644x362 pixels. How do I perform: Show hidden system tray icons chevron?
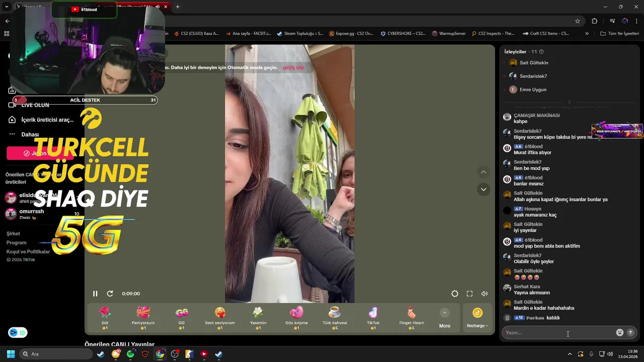pos(570,354)
